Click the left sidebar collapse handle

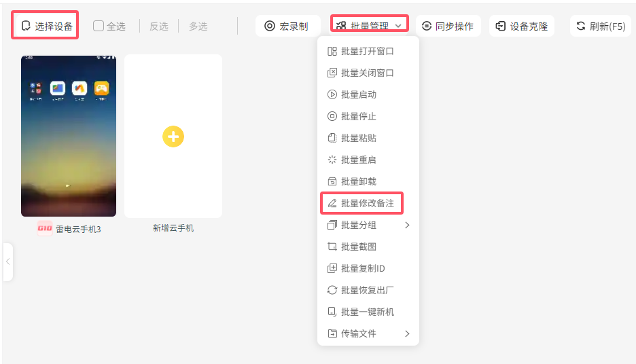point(7,261)
